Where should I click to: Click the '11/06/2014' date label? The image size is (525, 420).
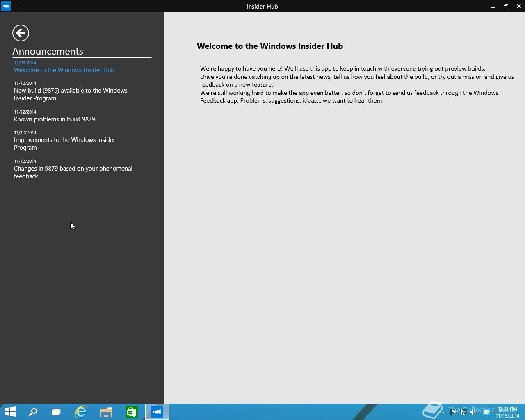tap(25, 63)
